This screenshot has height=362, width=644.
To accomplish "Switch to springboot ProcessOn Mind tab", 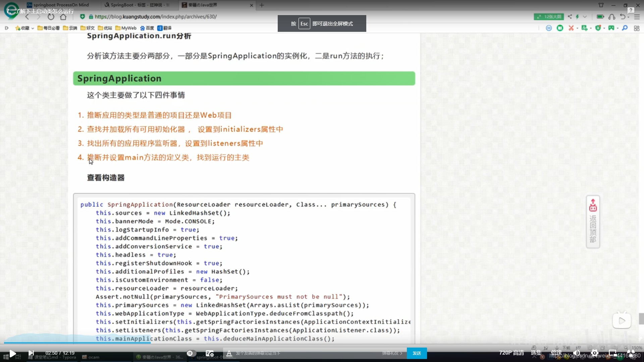I will click(x=60, y=5).
